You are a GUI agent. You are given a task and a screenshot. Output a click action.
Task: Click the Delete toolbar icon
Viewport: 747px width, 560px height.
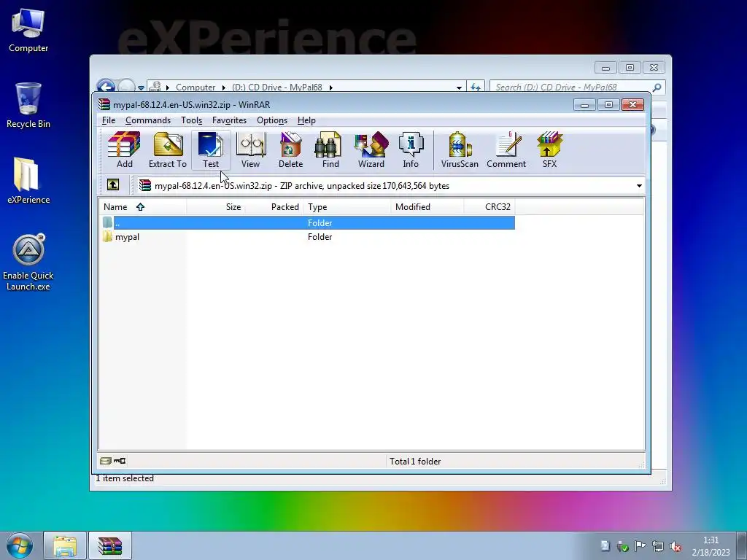[290, 150]
